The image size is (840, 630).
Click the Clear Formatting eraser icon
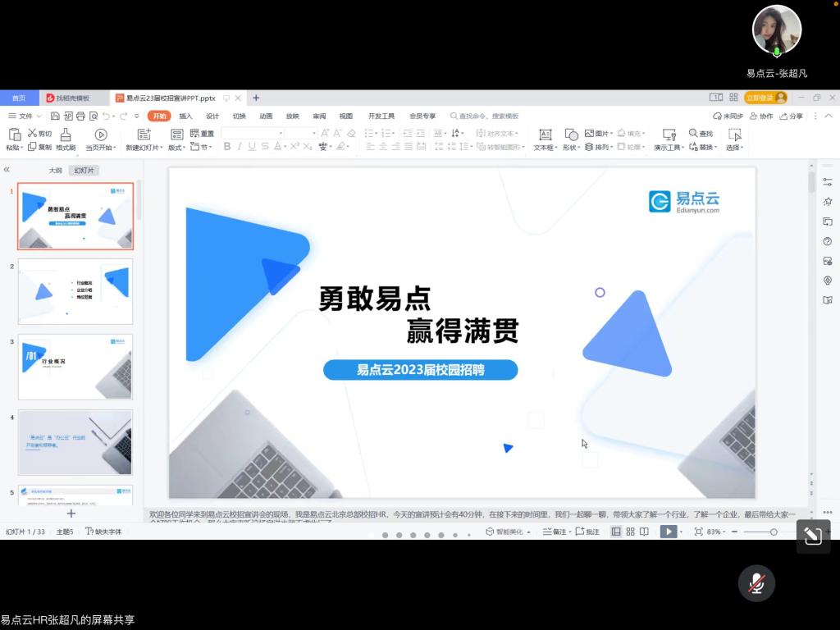(351, 133)
